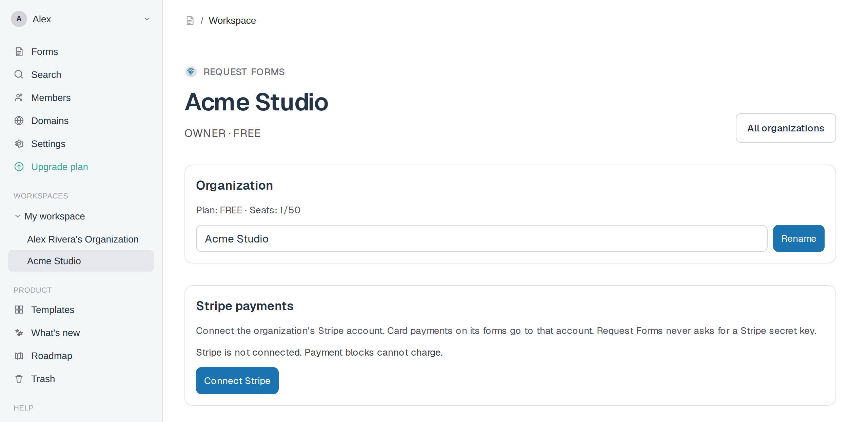Viewport: 868px width, 422px height.
Task: Click the Alex avatar circle
Action: 19,19
